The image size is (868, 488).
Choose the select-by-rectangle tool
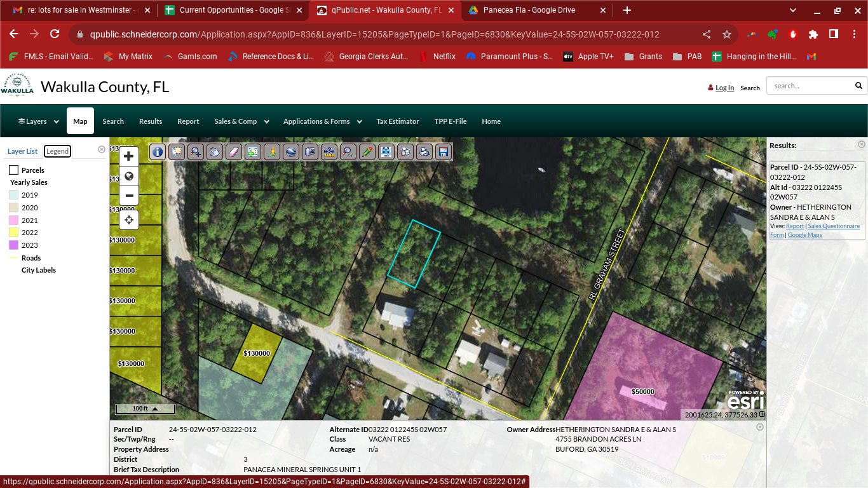177,152
